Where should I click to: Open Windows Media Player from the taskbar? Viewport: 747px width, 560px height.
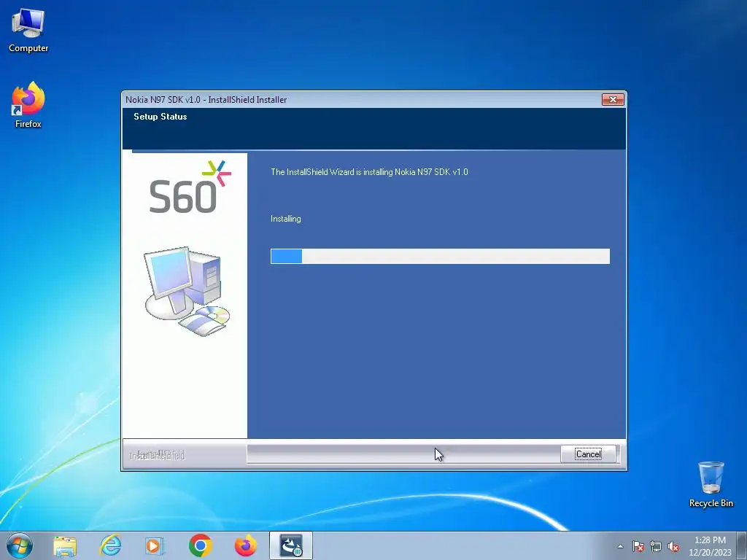click(x=155, y=545)
